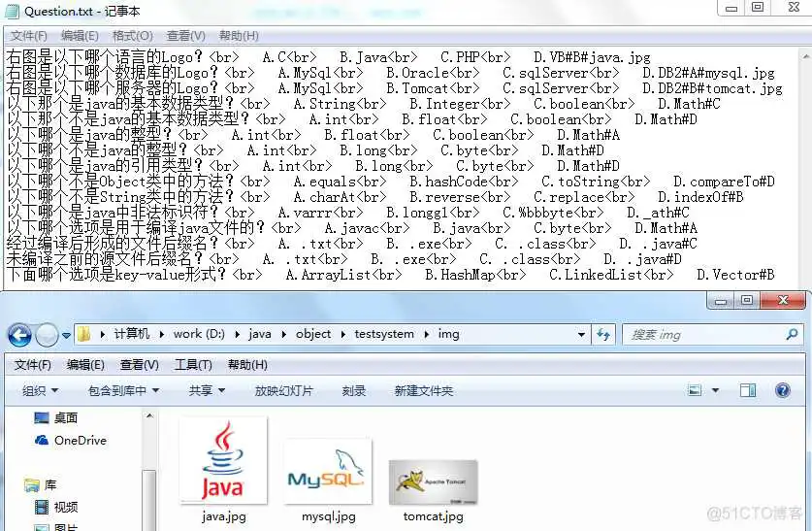Open the 帮助(H) menu in Explorer window
This screenshot has height=531, width=812.
click(247, 365)
